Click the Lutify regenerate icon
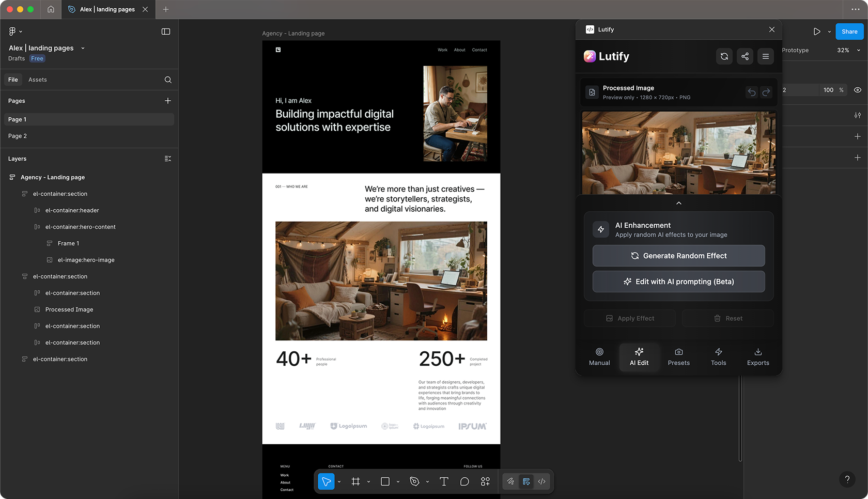 [724, 56]
